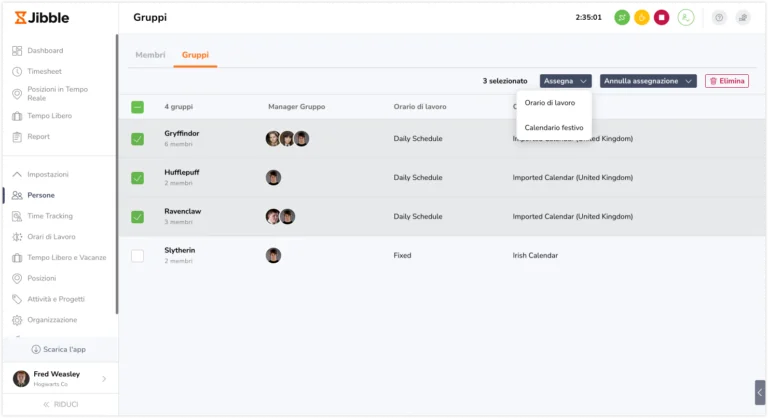Click the 2:35:01 timer display
Viewport: 768px width, 418px height.
(x=588, y=17)
